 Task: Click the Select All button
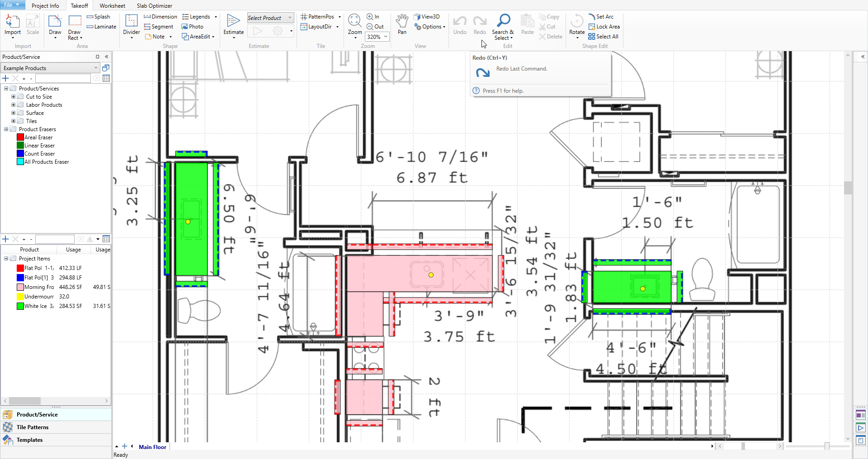pyautogui.click(x=603, y=36)
